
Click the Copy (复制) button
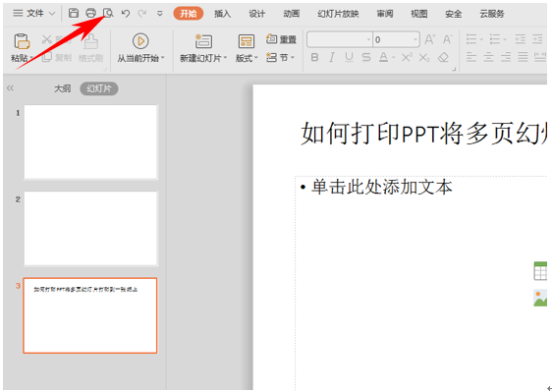(57, 57)
